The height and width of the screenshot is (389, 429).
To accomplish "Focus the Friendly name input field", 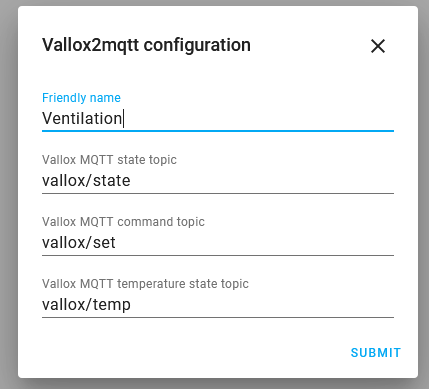I will [218, 111].
